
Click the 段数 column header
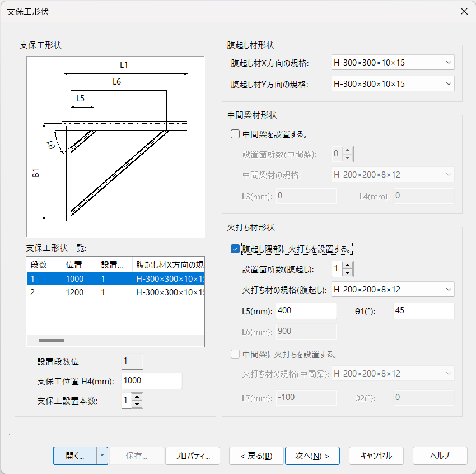[44, 264]
